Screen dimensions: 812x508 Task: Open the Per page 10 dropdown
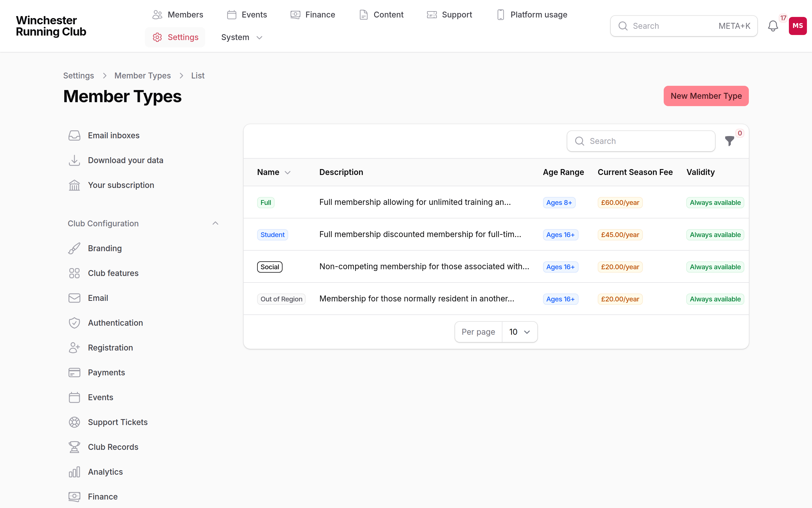coord(519,332)
